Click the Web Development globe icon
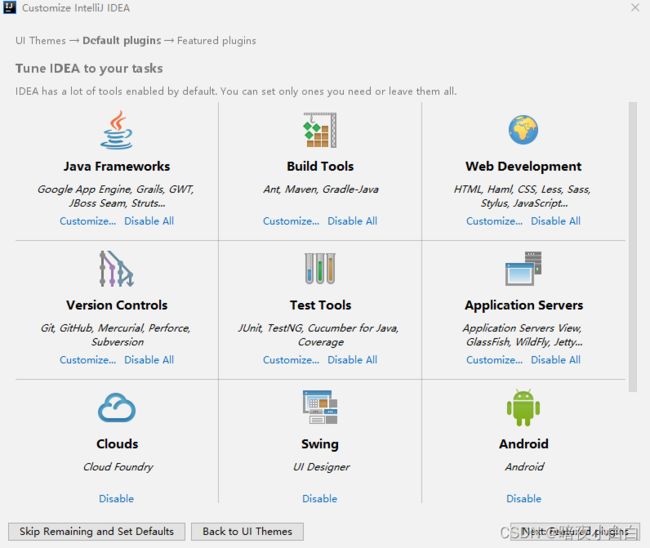650x548 pixels. (x=523, y=130)
